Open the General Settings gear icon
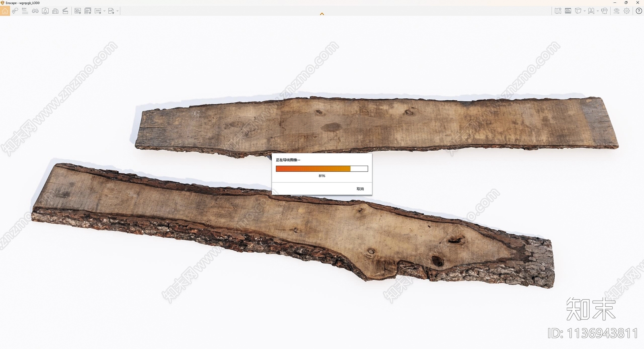This screenshot has width=644, height=349. [x=627, y=11]
